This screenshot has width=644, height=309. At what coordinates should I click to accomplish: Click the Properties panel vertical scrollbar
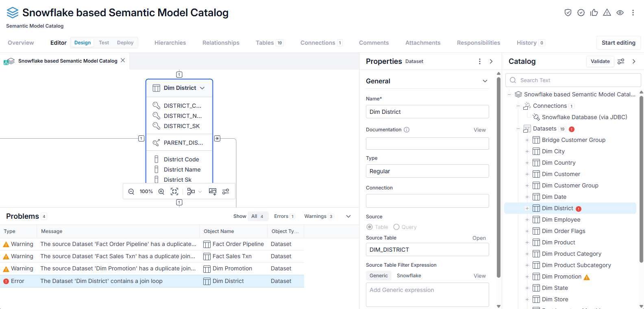coord(498,177)
